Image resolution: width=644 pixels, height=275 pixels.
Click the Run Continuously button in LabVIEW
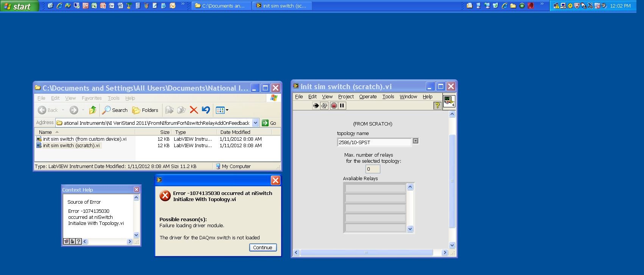(324, 106)
